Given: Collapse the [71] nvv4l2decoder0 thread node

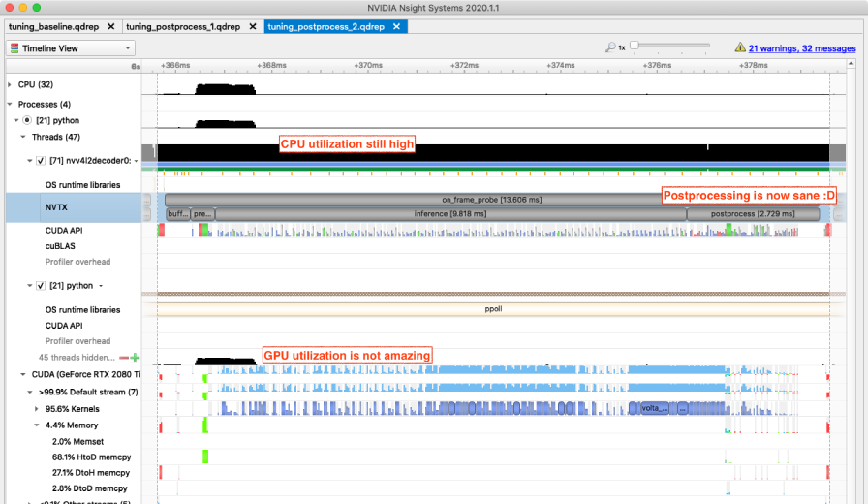Looking at the screenshot, I should (x=30, y=161).
